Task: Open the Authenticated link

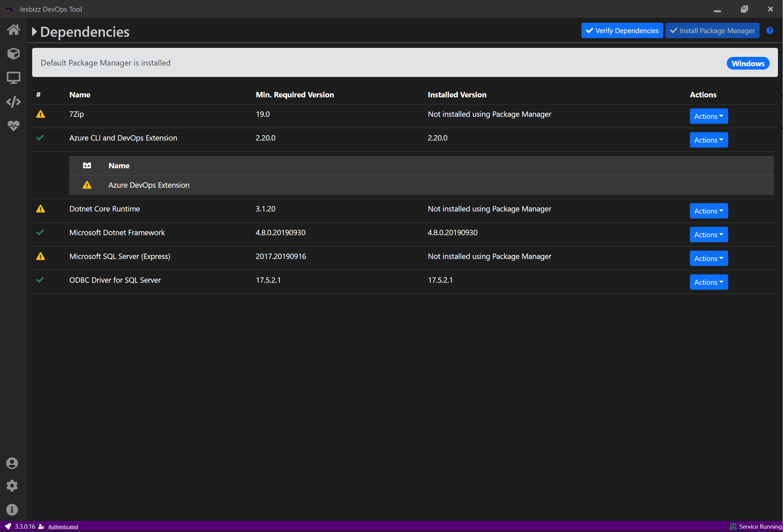Action: (x=63, y=527)
